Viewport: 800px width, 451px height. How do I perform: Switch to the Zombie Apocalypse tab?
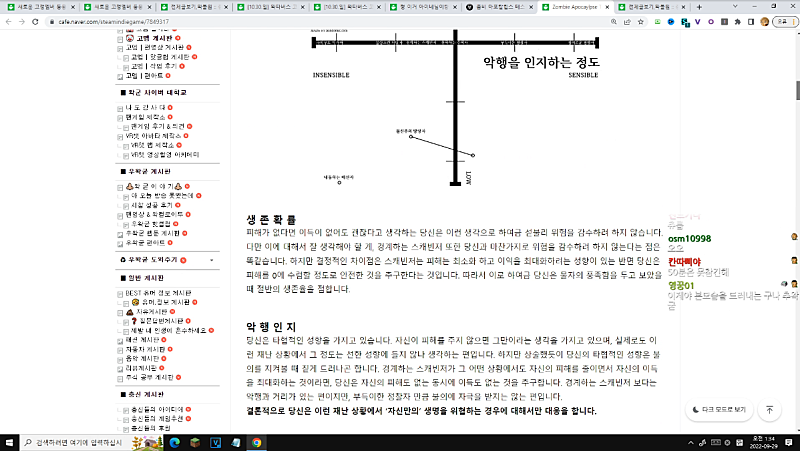click(x=574, y=7)
